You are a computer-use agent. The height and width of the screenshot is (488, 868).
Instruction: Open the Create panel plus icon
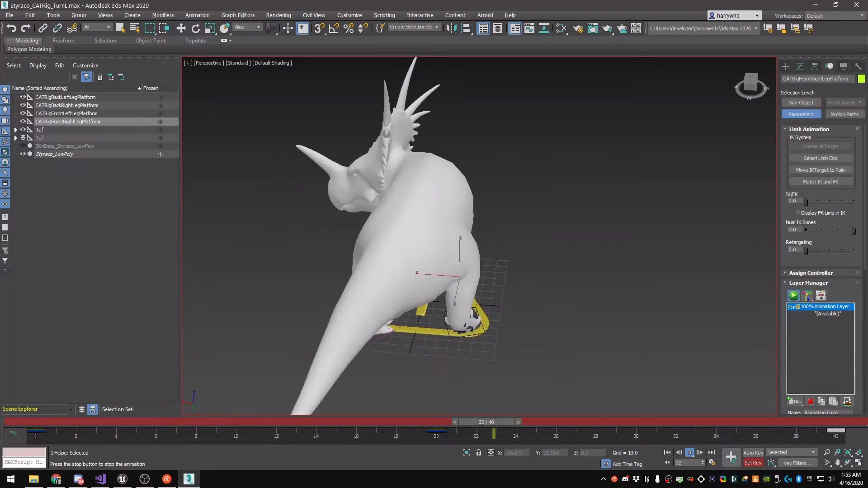click(785, 66)
